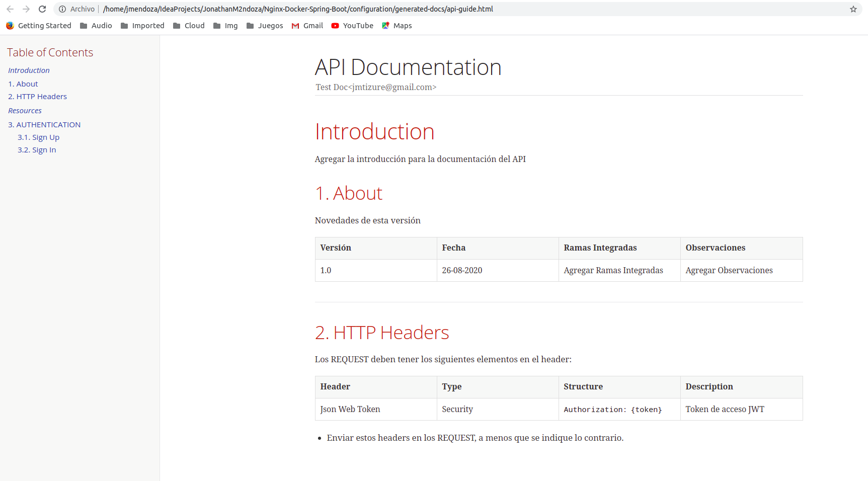The height and width of the screenshot is (481, 868).
Task: Open the Cloud bookmarks folder
Action: (x=189, y=26)
